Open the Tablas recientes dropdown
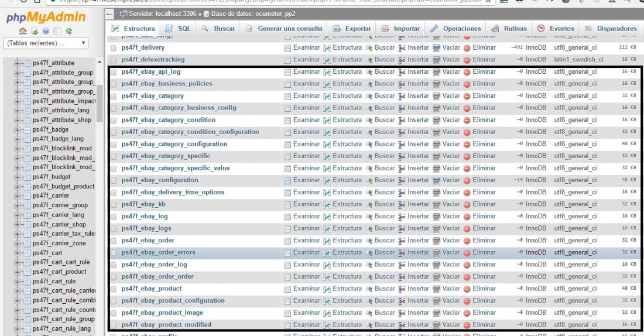Viewport: 644px width, 336px height. [x=46, y=43]
